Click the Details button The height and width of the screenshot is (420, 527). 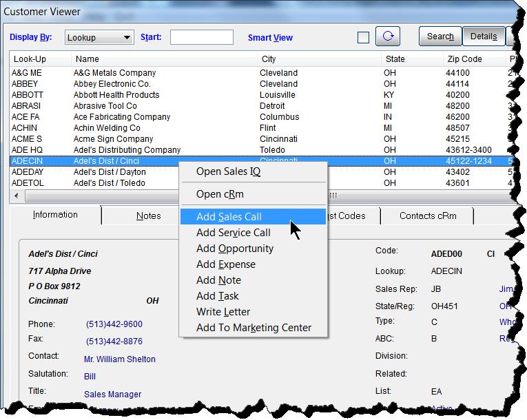click(x=484, y=36)
